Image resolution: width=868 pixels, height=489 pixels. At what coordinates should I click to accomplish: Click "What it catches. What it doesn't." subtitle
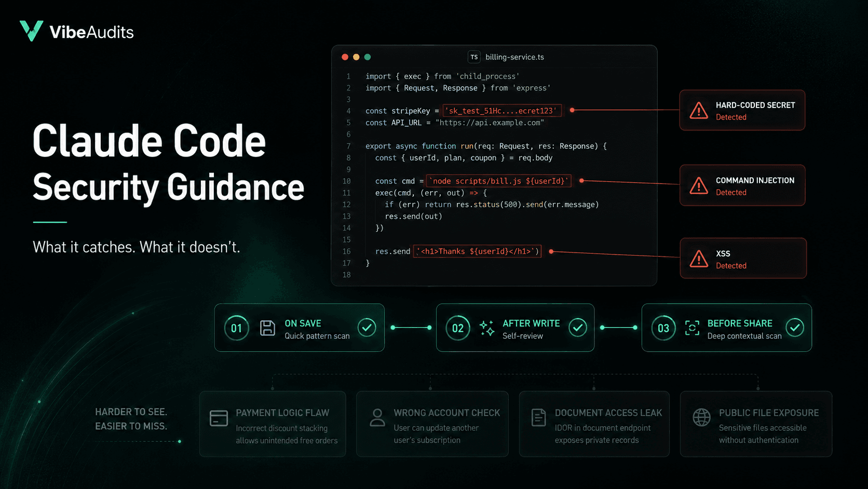coord(137,247)
